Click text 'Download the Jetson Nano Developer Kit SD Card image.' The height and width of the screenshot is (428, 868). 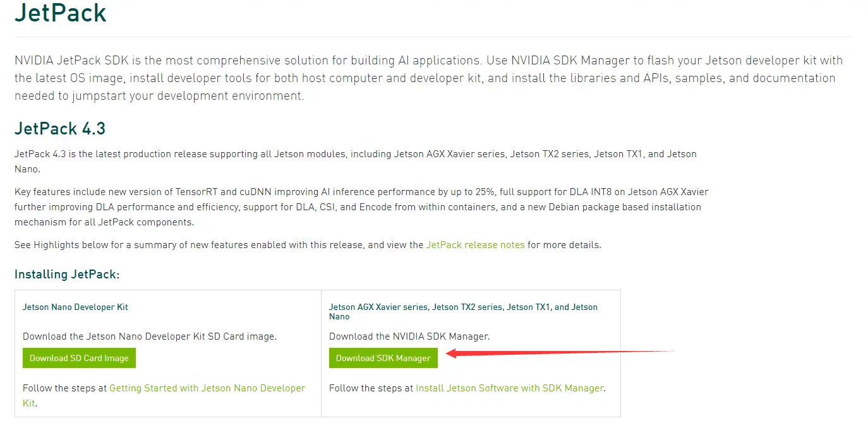[150, 336]
